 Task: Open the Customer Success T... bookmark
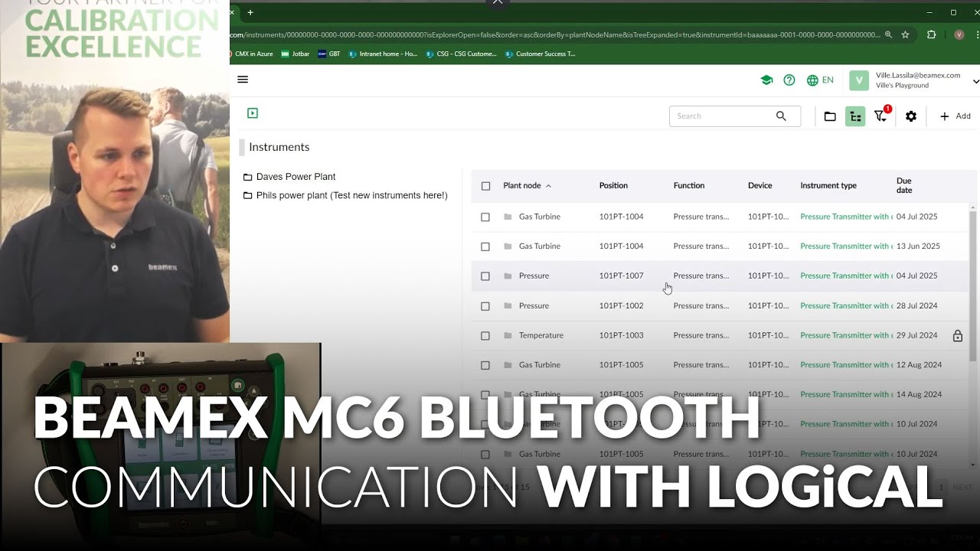pos(540,54)
